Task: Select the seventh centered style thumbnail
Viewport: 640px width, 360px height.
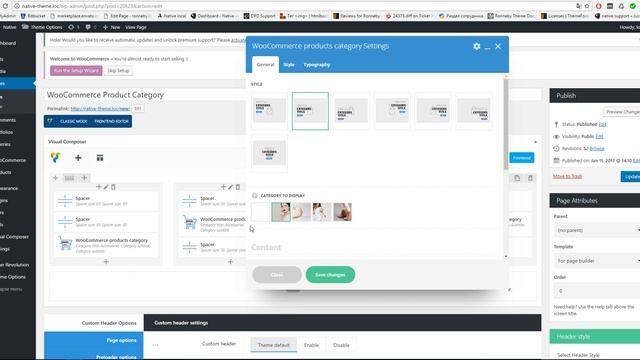Action: (269, 153)
